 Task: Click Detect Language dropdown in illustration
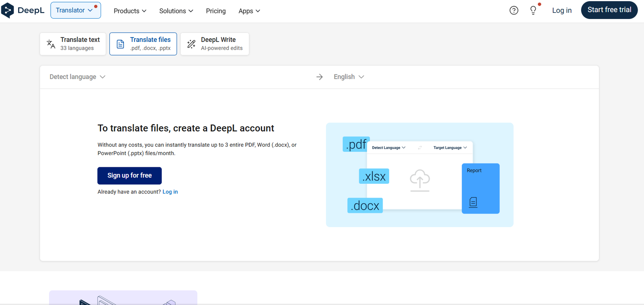point(389,148)
